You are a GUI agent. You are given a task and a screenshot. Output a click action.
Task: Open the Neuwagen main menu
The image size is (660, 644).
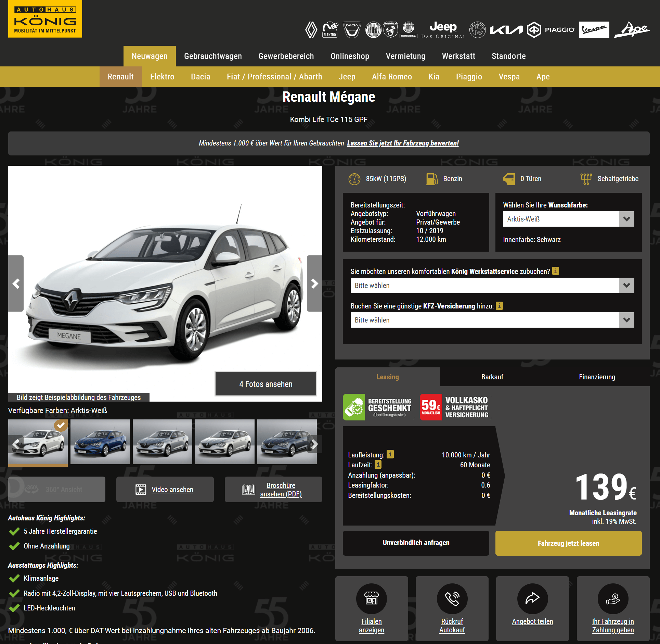(x=150, y=56)
